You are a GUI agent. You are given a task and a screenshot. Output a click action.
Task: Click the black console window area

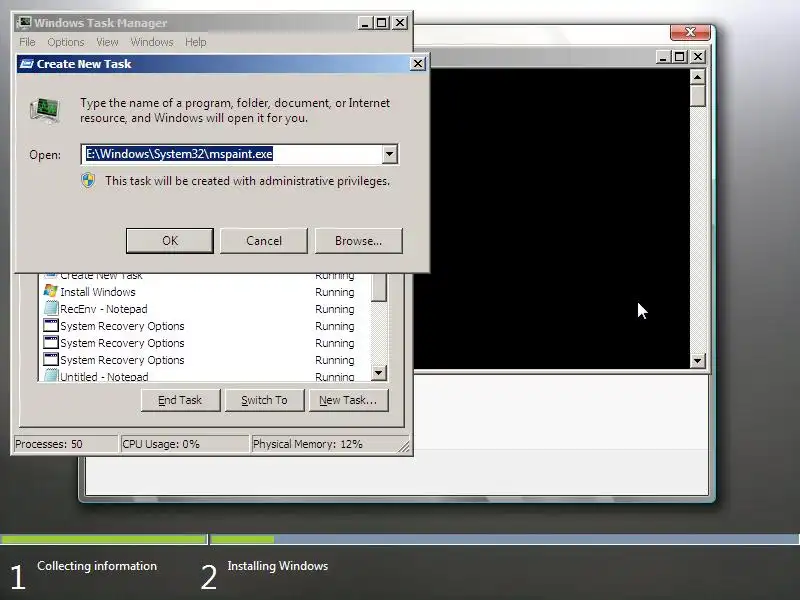(x=559, y=218)
